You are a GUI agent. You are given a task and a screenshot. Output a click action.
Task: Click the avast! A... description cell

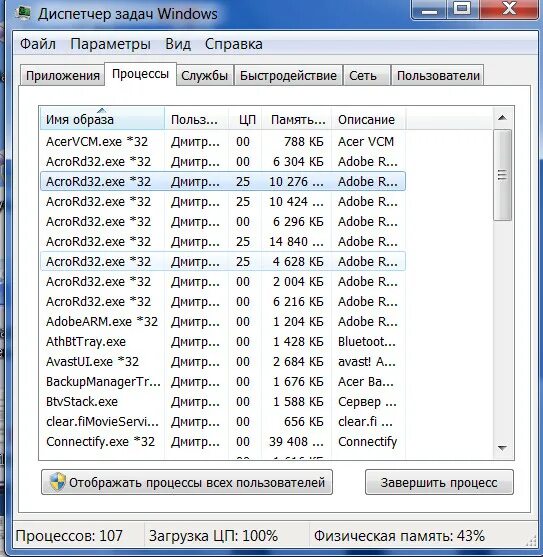(366, 362)
